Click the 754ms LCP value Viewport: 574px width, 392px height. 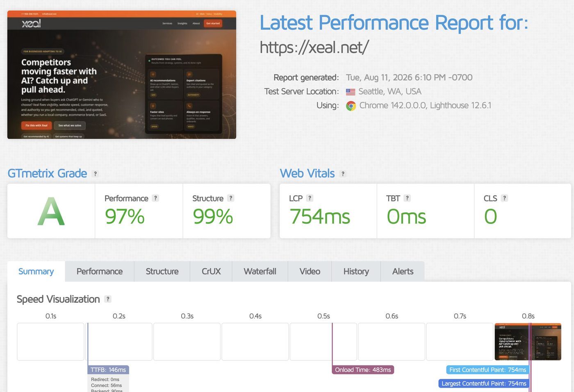[x=320, y=217]
